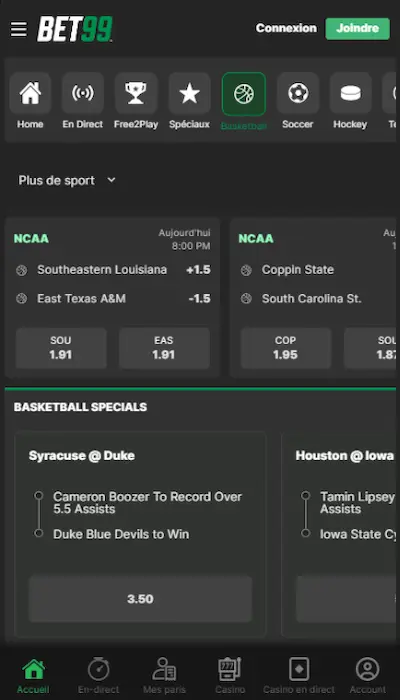Tap the Home house icon in sports bar

click(30, 93)
